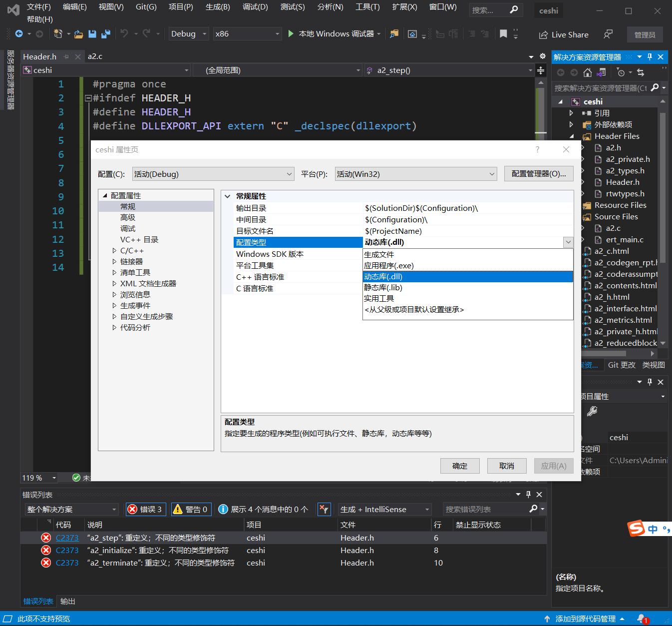The image size is (672, 626).
Task: Open the Git(G) menu
Action: tap(145, 7)
